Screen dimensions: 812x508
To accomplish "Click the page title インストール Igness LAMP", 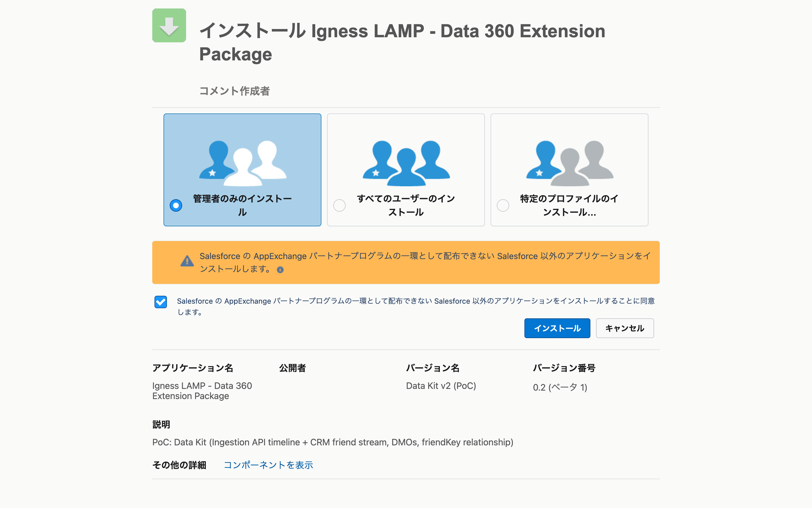I will 402,42.
